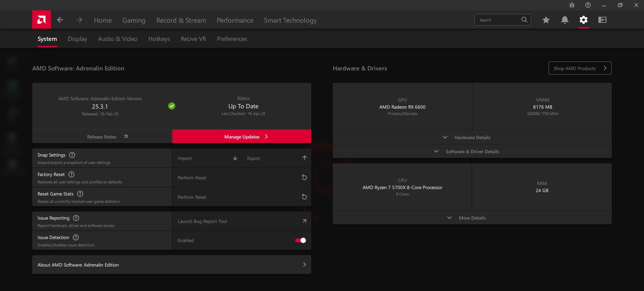This screenshot has height=291, width=644.
Task: Click the settings gear icon
Action: tap(583, 20)
